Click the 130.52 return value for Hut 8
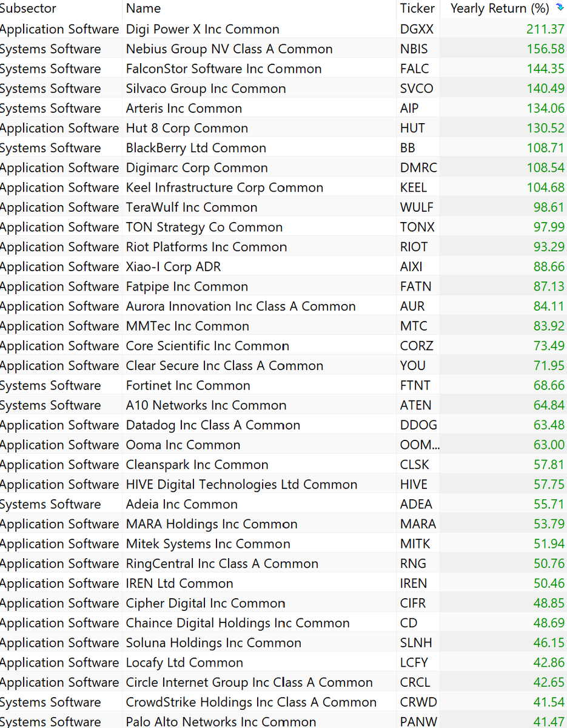Screen dimensions: 567x728 pos(545,128)
